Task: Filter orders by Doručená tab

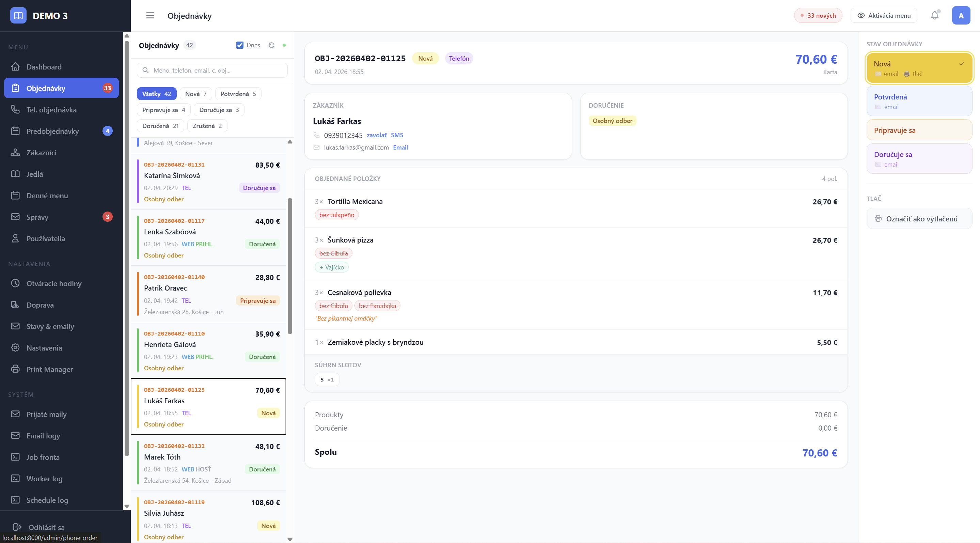Action: coord(160,126)
